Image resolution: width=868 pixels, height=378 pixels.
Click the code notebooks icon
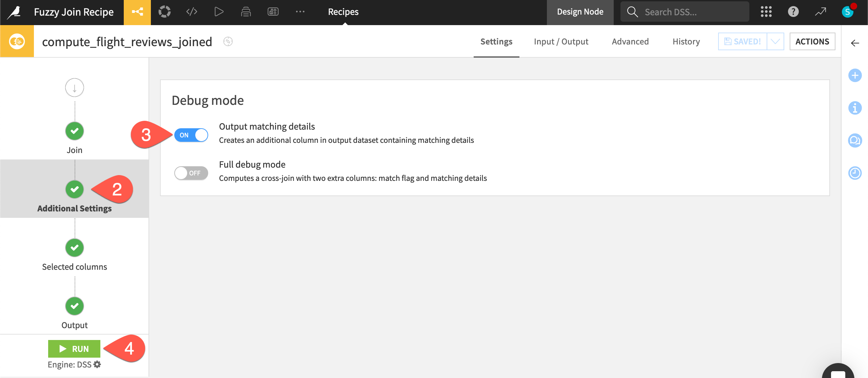click(x=192, y=12)
